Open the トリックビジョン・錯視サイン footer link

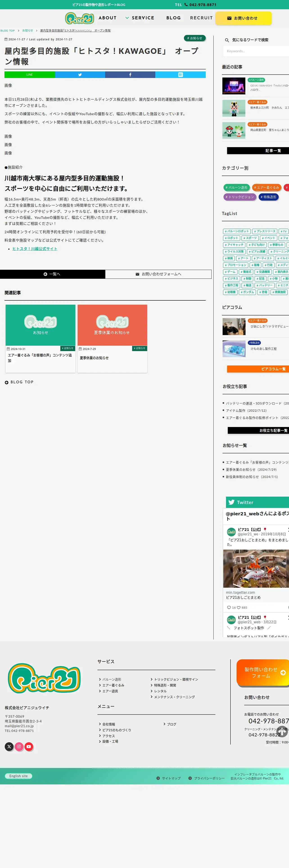(176, 679)
